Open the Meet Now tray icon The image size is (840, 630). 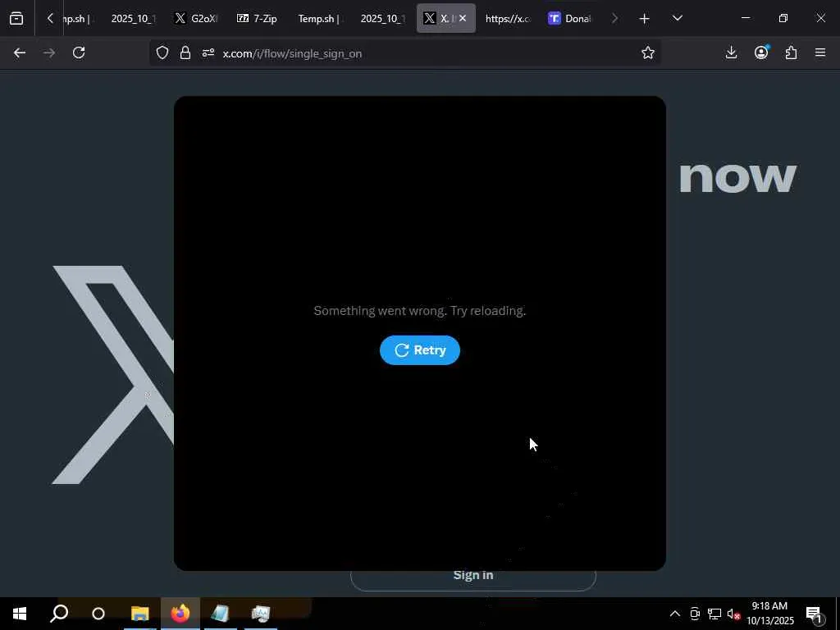pos(695,614)
